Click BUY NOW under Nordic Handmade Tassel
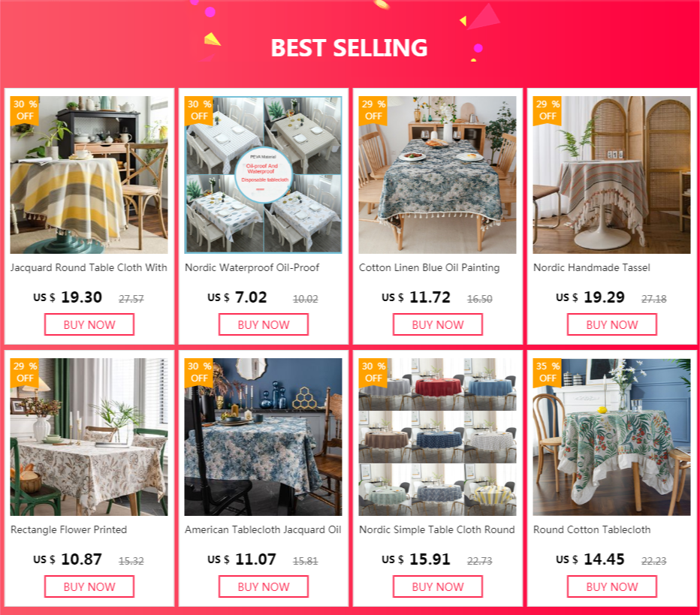This screenshot has width=700, height=615. [x=612, y=324]
